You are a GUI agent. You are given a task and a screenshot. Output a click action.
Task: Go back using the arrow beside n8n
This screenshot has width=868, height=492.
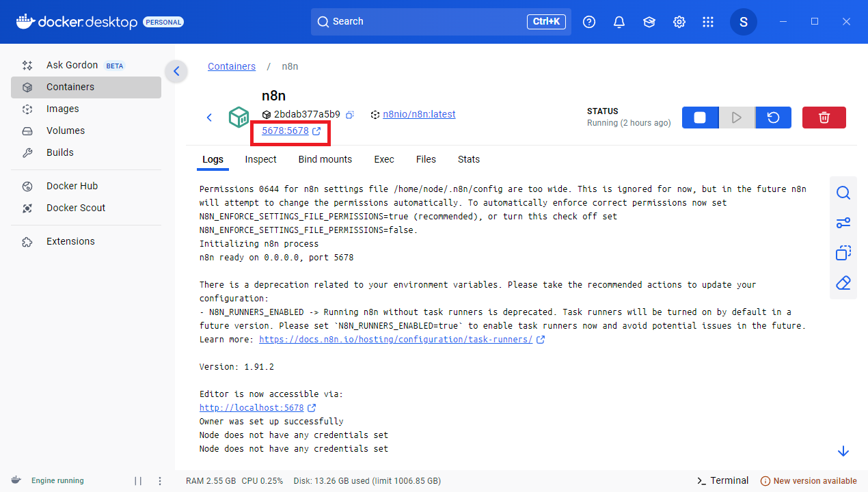point(210,118)
